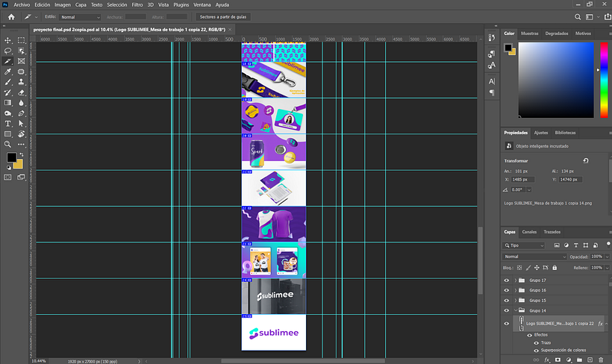Open the Character panel icon
The image size is (612, 364).
coord(492,81)
